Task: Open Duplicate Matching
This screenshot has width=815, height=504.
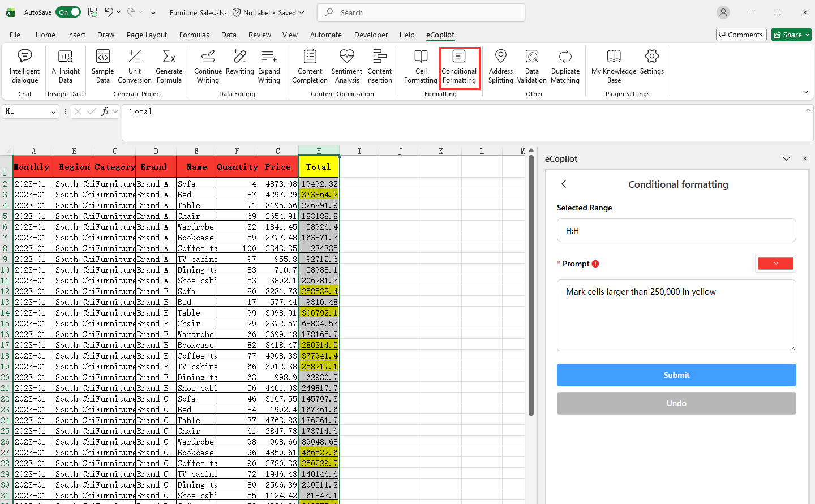Action: pos(565,66)
